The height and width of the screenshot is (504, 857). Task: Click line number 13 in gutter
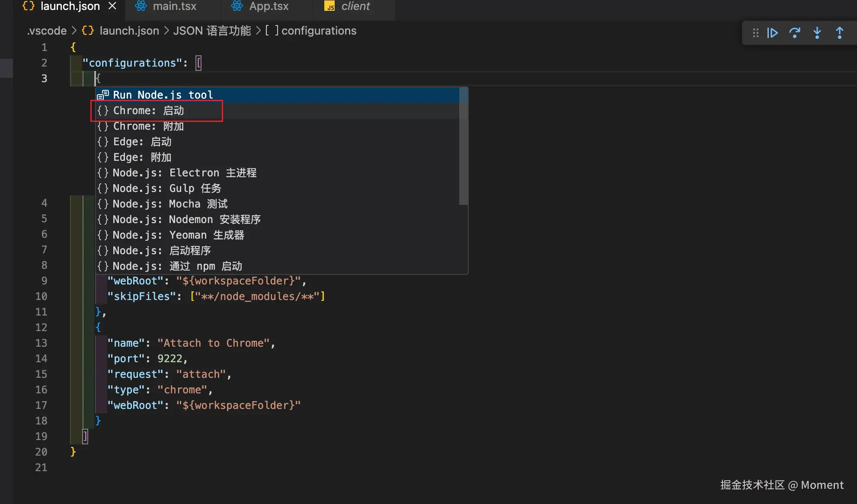[x=41, y=343]
